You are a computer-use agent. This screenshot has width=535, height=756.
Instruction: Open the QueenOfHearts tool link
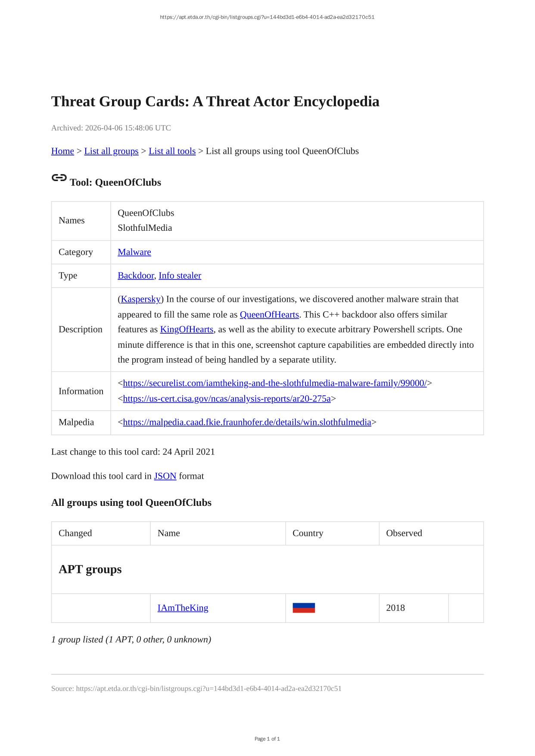coord(269,315)
